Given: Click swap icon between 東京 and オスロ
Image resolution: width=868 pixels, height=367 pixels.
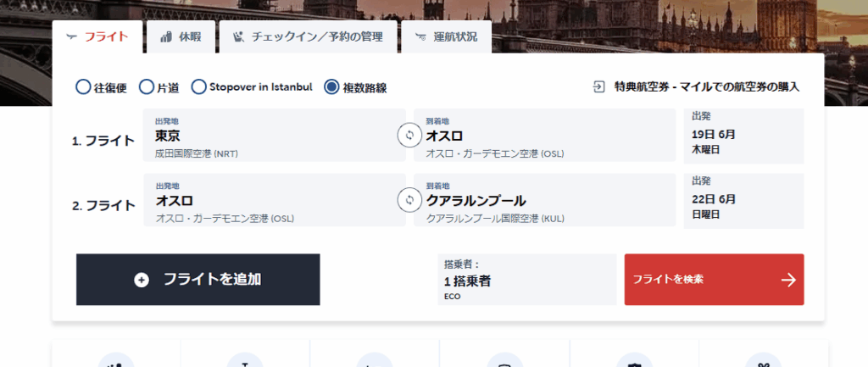Looking at the screenshot, I should (x=409, y=136).
